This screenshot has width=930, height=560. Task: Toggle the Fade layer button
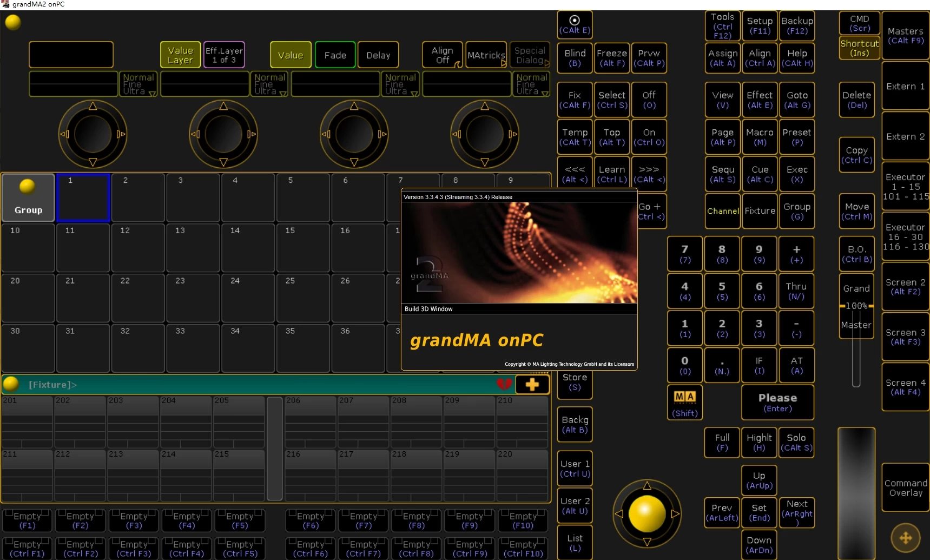coord(335,55)
